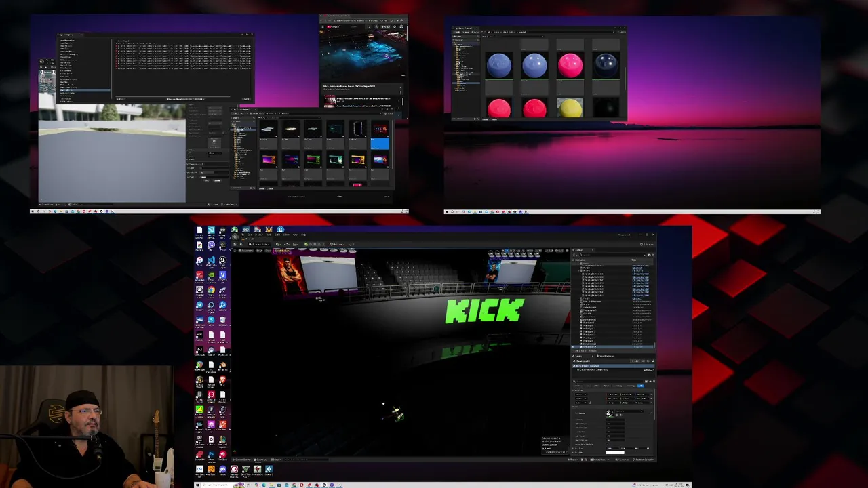
Task: Open the Lit view mode dropdown
Action: tap(259, 251)
